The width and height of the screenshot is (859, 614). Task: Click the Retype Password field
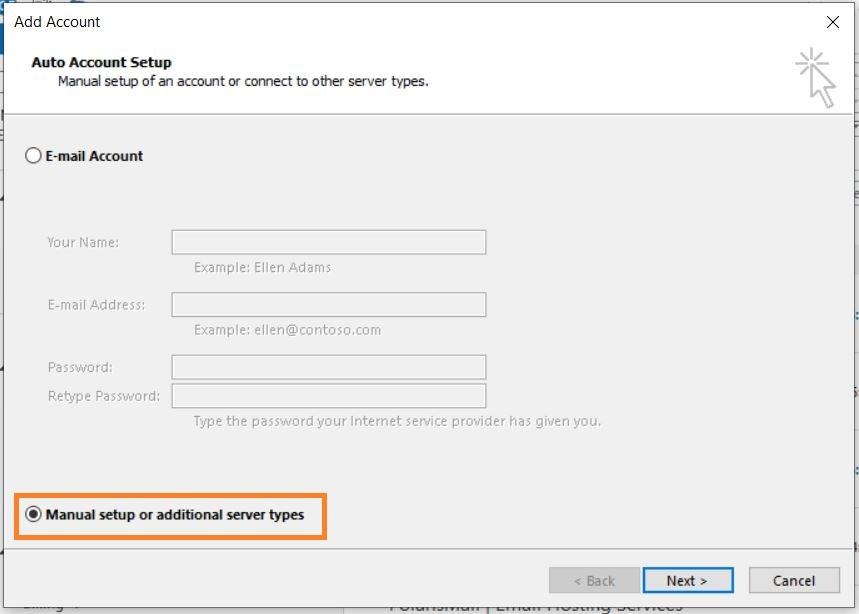(327, 395)
